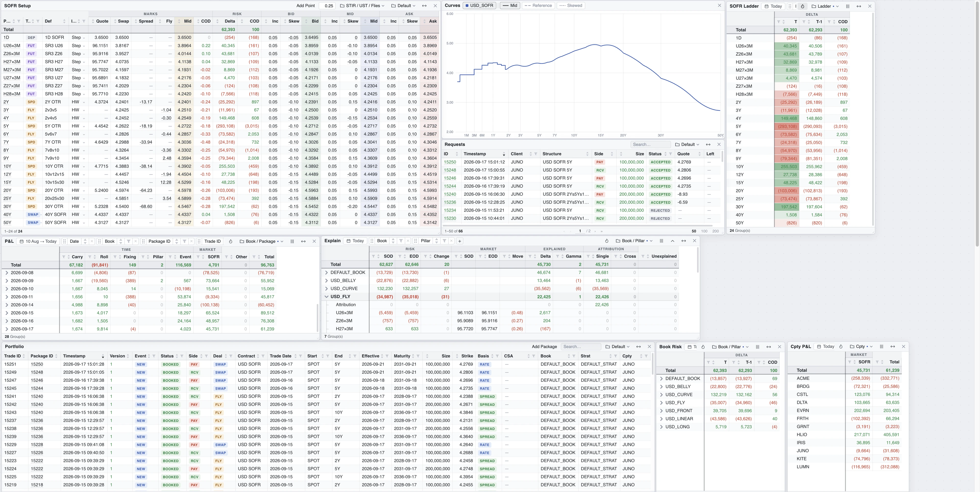Click expand-width arrows in SOFR Setup header
Screen dimensions: 980x492
424,6
